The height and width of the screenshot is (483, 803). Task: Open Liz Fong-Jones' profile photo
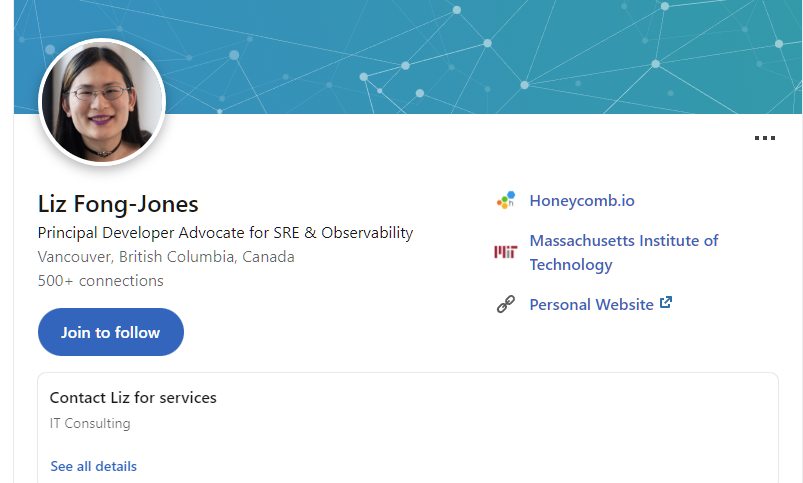tap(102, 102)
